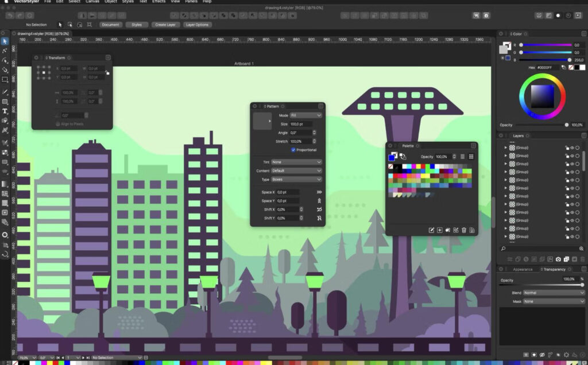Click the swap fill and stroke icon in Palette
The width and height of the screenshot is (588, 365).
(403, 156)
